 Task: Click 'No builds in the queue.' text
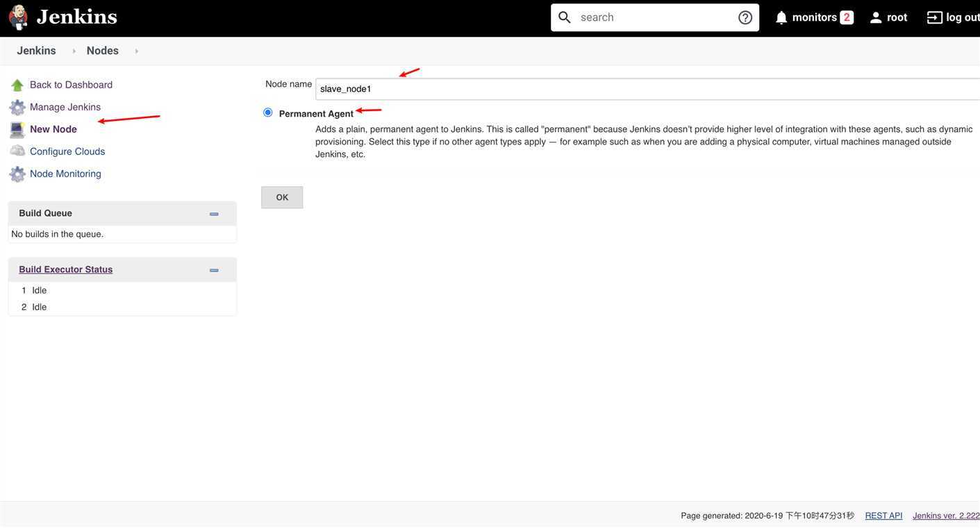click(x=57, y=234)
